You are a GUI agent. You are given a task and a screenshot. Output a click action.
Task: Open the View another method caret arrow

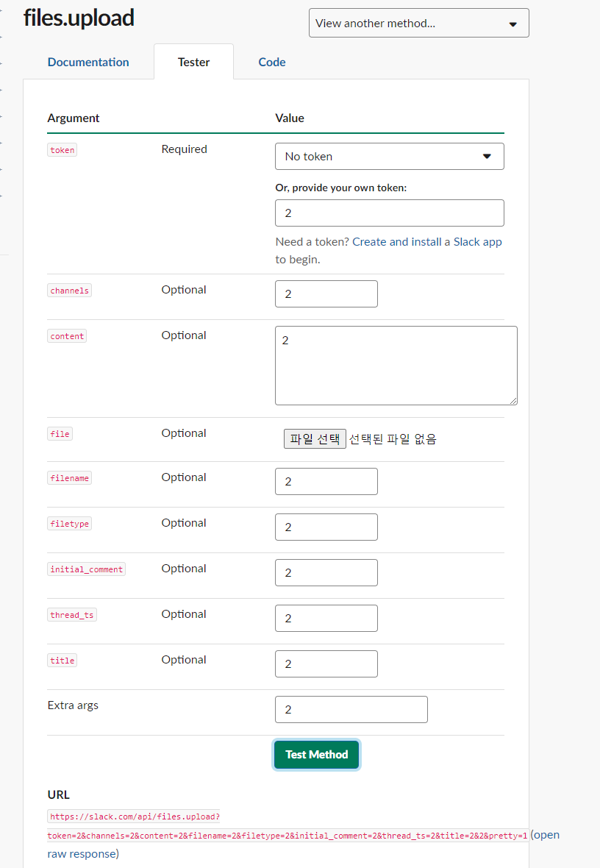tap(512, 23)
